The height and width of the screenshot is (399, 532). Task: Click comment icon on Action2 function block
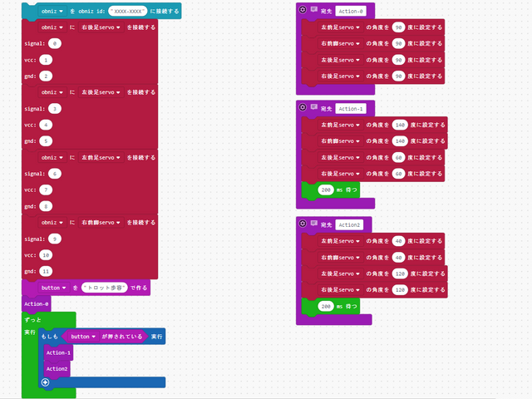coord(313,224)
